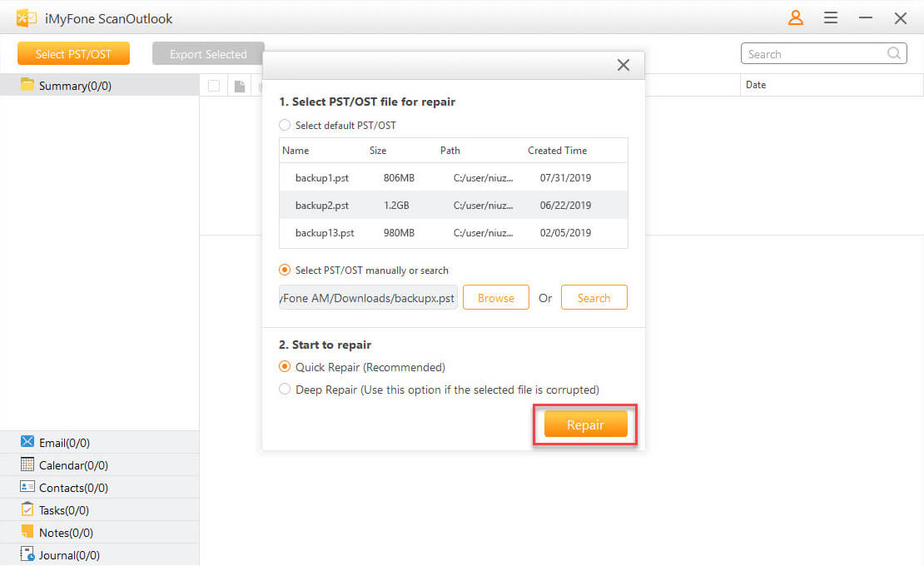Click the file path input field
This screenshot has height=566, width=924.
pos(368,298)
